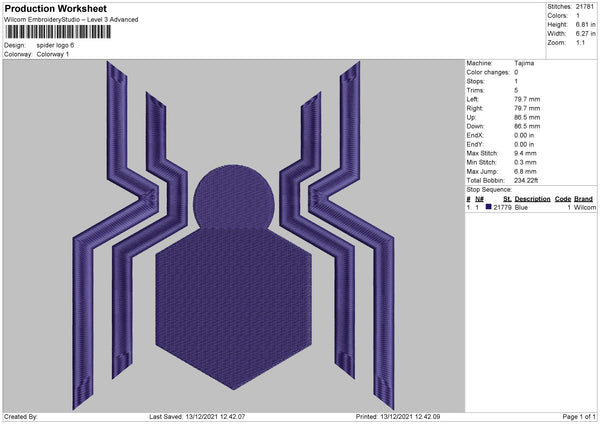Click the St. column header
600x424 pixels.
point(508,198)
